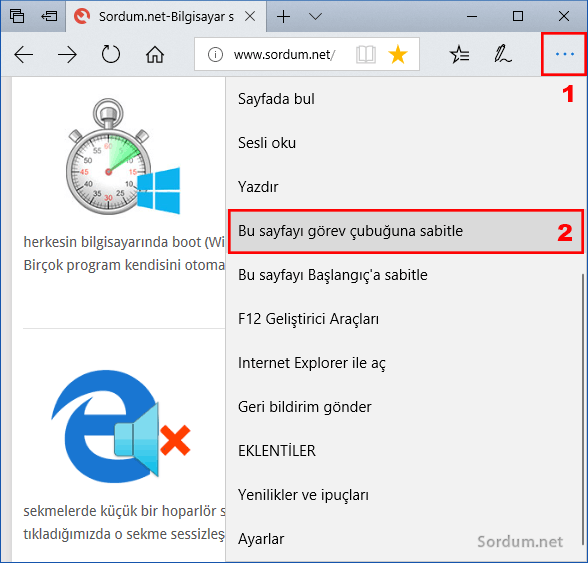Screen dimensions: 588x563
Task: Refresh the current page
Action: (111, 54)
